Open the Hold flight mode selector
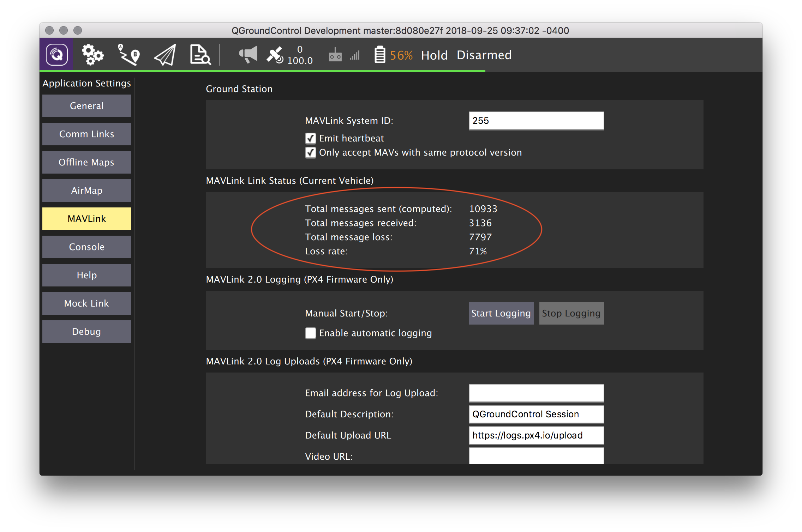This screenshot has height=532, width=802. [x=434, y=55]
